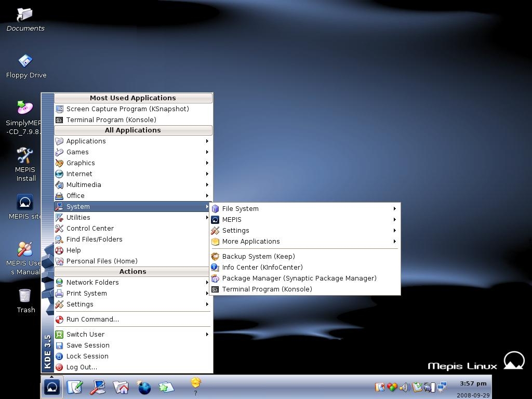Select the highlighted System menu entry

click(132, 207)
